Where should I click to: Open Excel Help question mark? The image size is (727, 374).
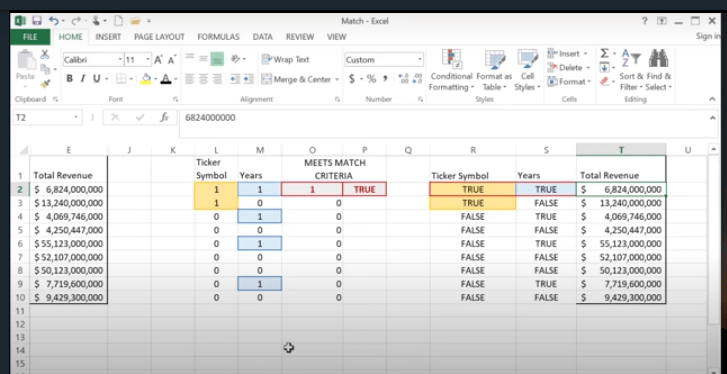point(644,21)
